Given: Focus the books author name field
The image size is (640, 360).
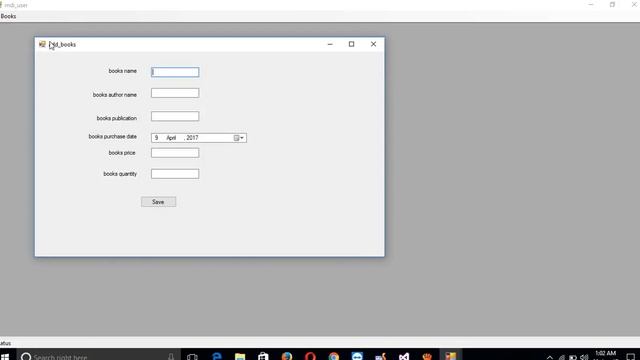Looking at the screenshot, I should pyautogui.click(x=175, y=93).
